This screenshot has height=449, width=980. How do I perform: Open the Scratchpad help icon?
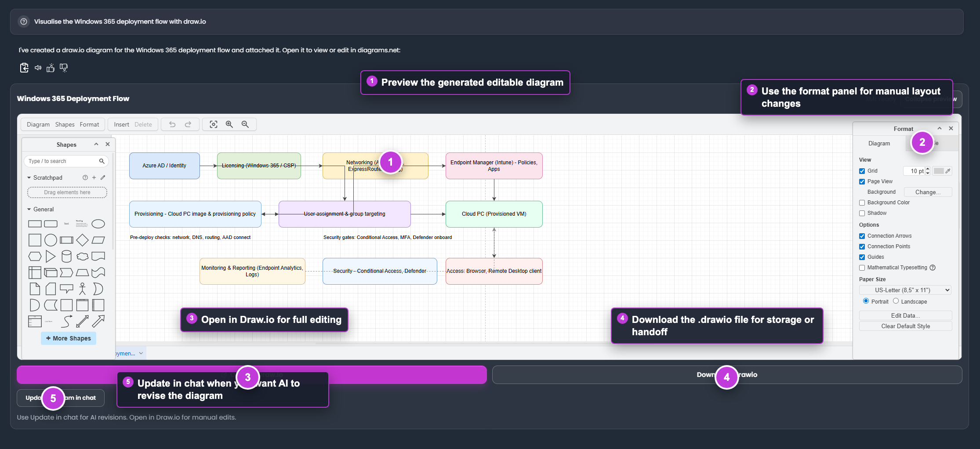(85, 177)
